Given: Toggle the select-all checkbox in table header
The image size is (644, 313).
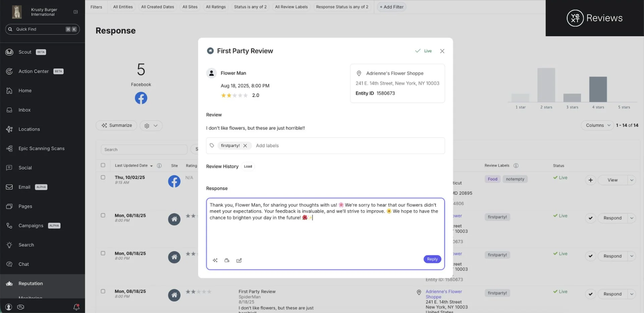Looking at the screenshot, I should [103, 165].
